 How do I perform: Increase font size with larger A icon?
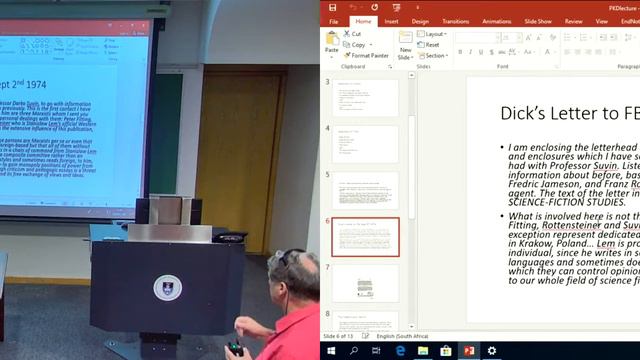point(529,38)
